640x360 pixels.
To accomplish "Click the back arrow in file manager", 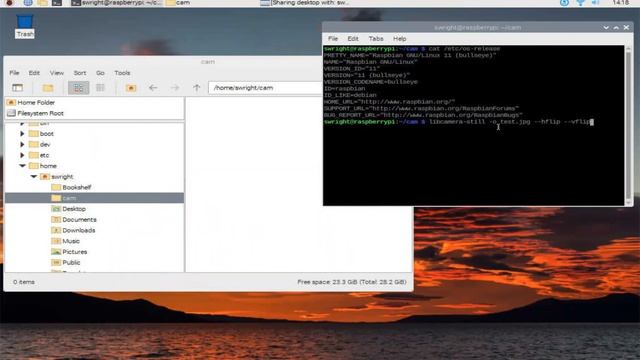I will click(153, 88).
